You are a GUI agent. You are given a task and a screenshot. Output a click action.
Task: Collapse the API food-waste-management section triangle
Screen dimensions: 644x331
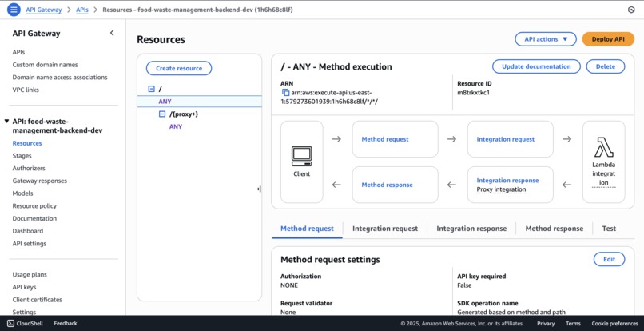[x=6, y=122]
